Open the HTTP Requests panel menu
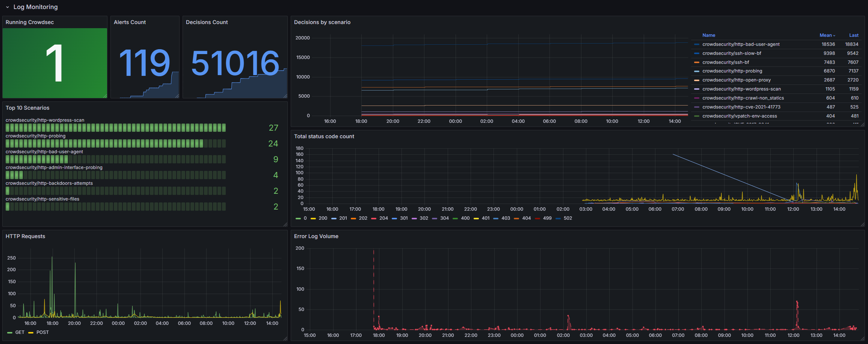This screenshot has width=868, height=344. pyautogui.click(x=25, y=237)
